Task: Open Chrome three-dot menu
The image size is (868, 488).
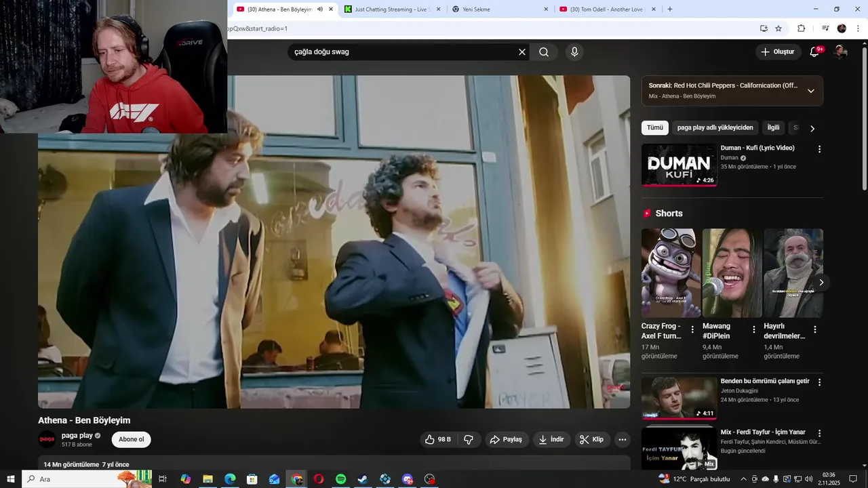Action: pyautogui.click(x=859, y=28)
